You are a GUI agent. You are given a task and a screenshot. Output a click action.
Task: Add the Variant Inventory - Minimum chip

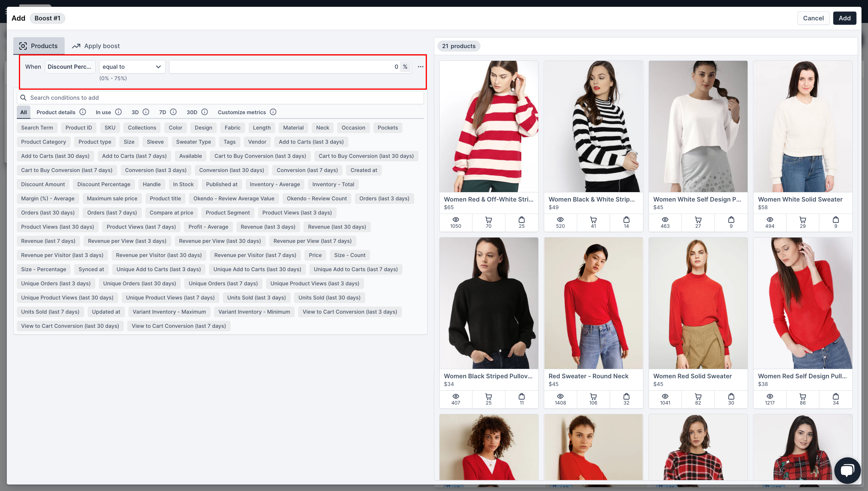coord(254,312)
